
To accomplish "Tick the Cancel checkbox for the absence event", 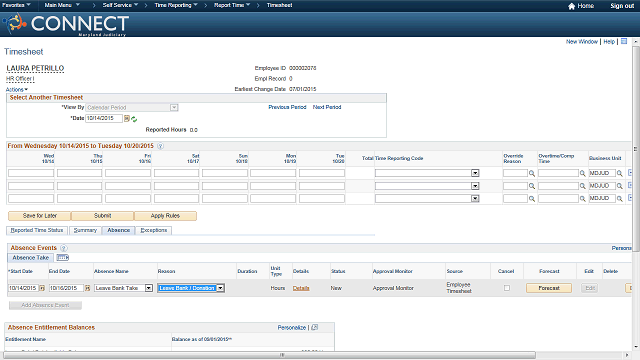I will click(507, 288).
